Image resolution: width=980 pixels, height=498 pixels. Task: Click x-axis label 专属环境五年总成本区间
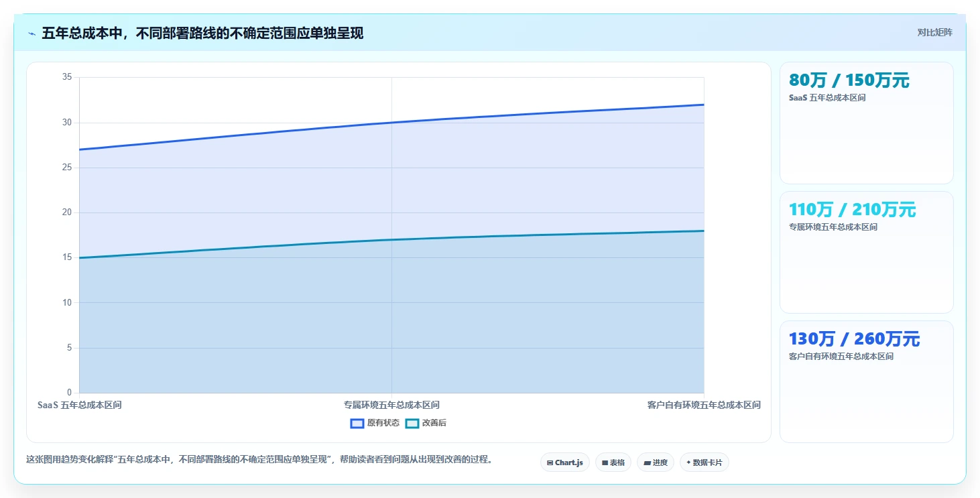[x=391, y=405]
